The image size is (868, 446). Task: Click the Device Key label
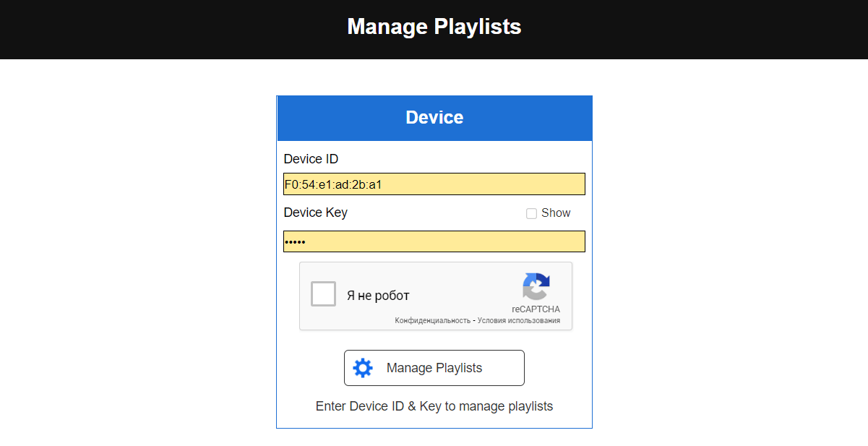point(315,213)
